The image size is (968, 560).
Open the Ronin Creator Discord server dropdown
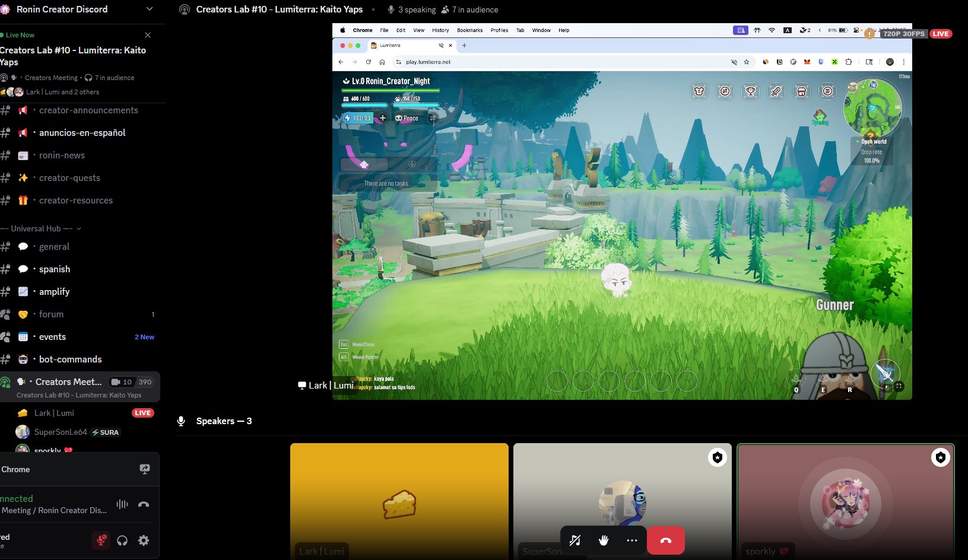[149, 9]
